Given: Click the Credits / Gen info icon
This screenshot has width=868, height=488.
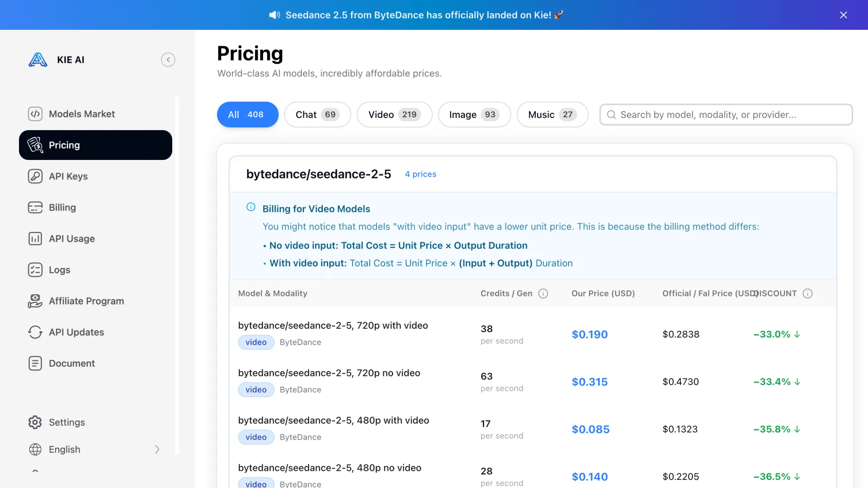Looking at the screenshot, I should click(x=543, y=294).
